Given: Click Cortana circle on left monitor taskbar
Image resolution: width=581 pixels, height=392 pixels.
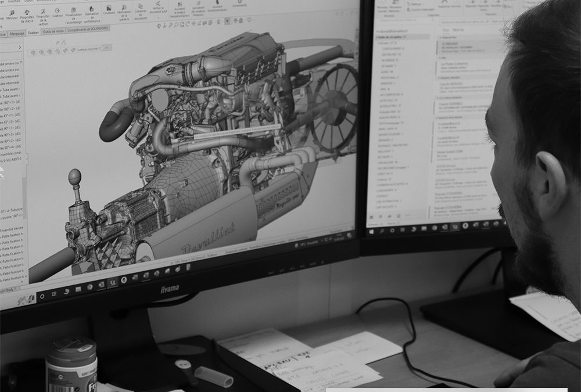Looking at the screenshot, I should point(42,296).
